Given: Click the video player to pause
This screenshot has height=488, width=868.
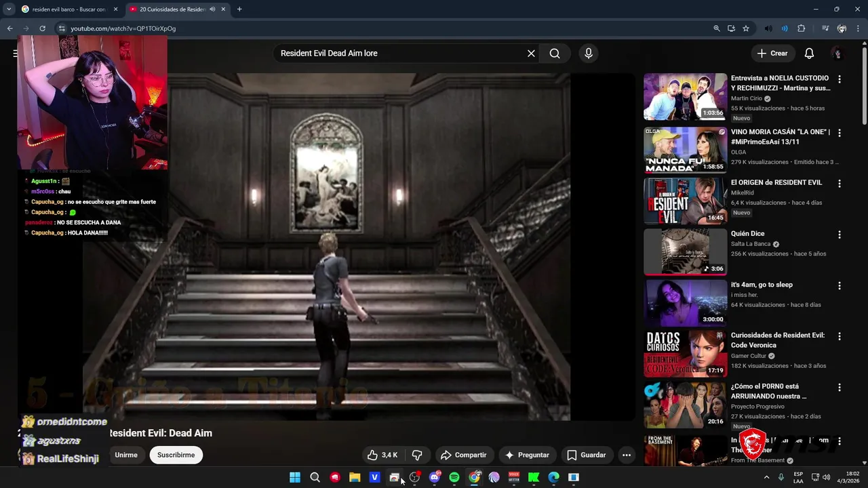Looking at the screenshot, I should click(326, 247).
